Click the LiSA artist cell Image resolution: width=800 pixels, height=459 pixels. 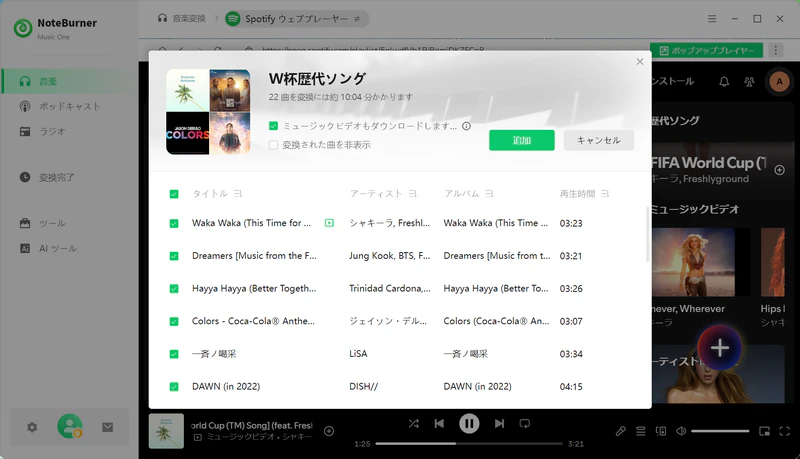(x=358, y=354)
